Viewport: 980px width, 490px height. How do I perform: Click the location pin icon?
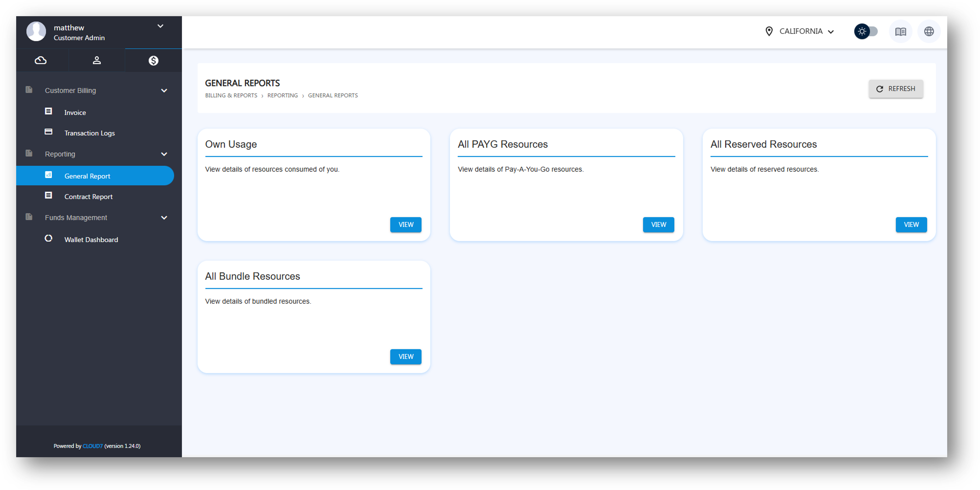point(769,31)
